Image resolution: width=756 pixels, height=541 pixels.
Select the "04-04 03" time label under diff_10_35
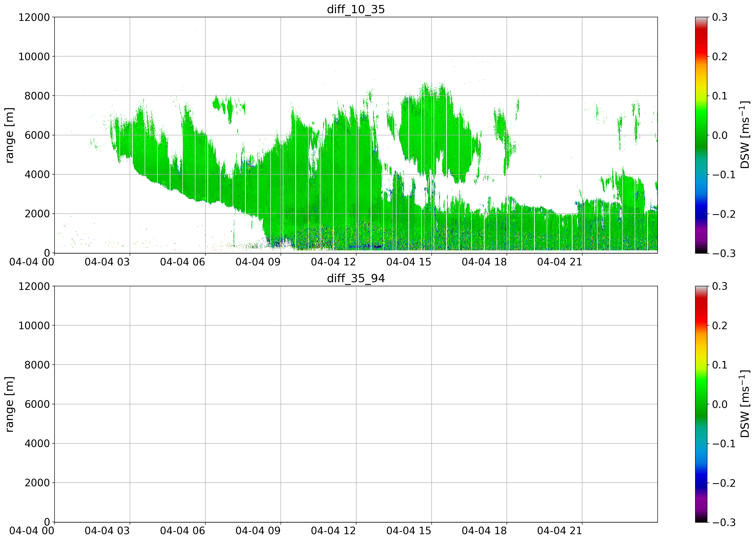[x=107, y=262]
